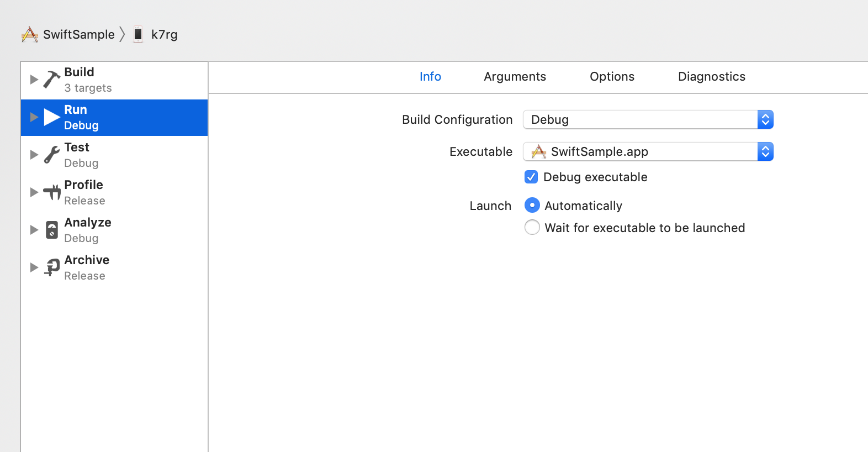
Task: Click 'Debug' under Test
Action: tap(81, 164)
